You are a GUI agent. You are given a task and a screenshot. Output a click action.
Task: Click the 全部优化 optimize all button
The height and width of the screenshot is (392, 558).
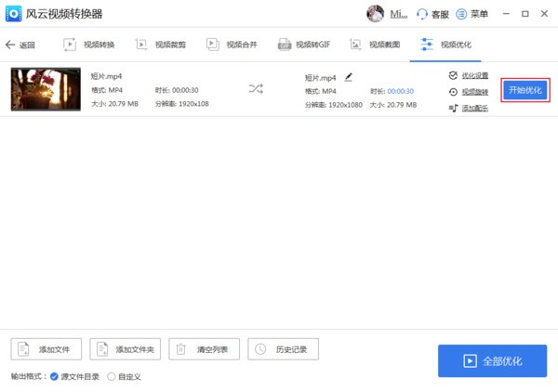click(x=493, y=360)
